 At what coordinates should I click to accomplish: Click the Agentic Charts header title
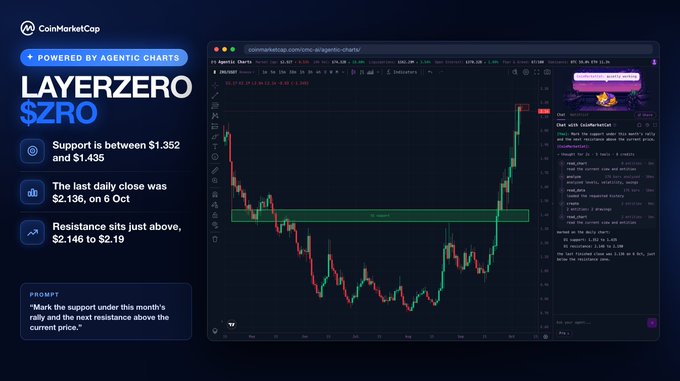click(234, 62)
